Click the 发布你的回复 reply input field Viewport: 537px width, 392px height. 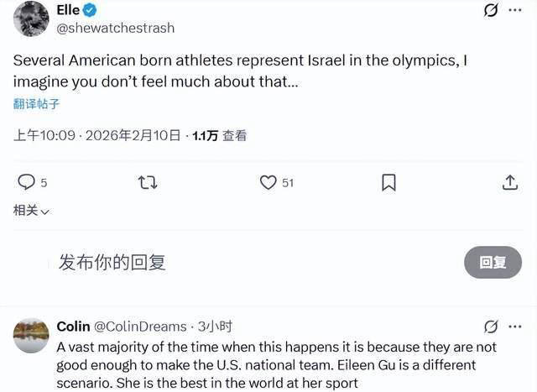click(112, 262)
